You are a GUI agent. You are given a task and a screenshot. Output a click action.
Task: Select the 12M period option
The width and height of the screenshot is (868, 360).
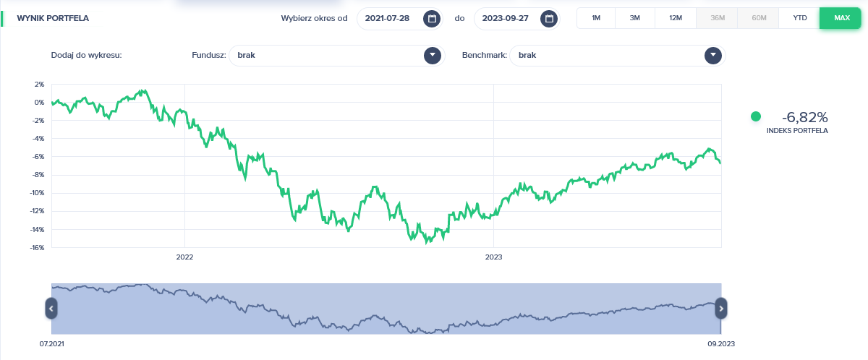pyautogui.click(x=676, y=18)
